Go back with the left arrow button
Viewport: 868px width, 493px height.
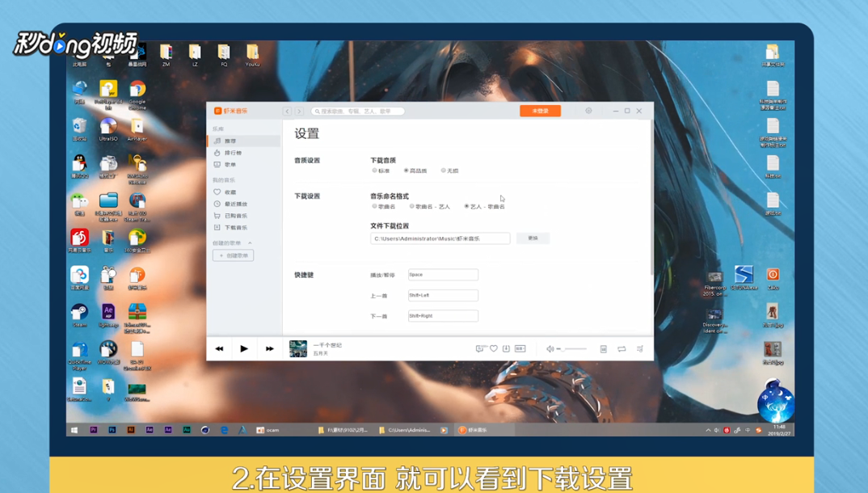coord(287,112)
